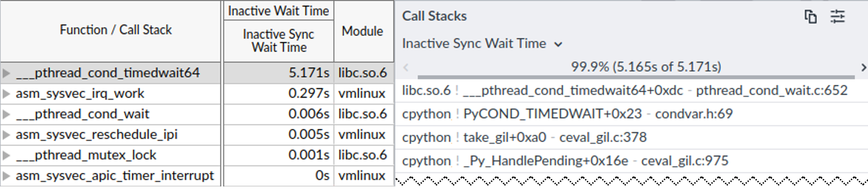Viewport: 868px width, 193px height.
Task: Select the 0.297s wait time cell
Action: tap(308, 93)
